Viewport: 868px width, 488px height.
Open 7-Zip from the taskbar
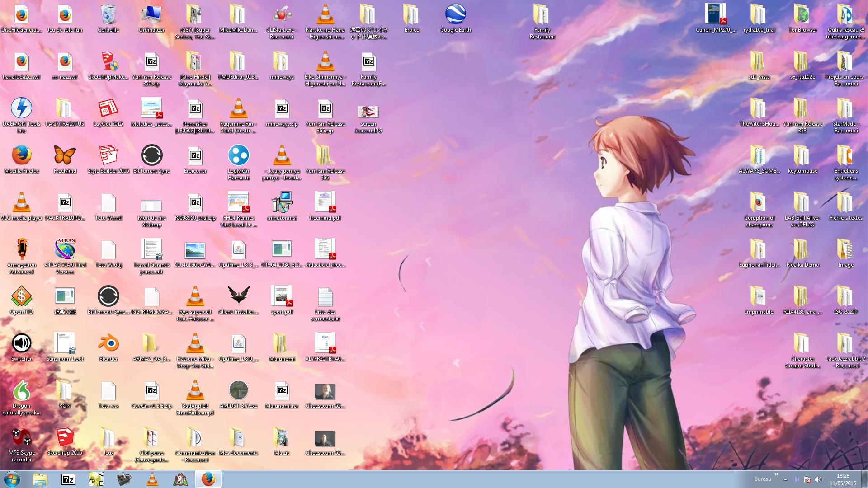pos(68,479)
